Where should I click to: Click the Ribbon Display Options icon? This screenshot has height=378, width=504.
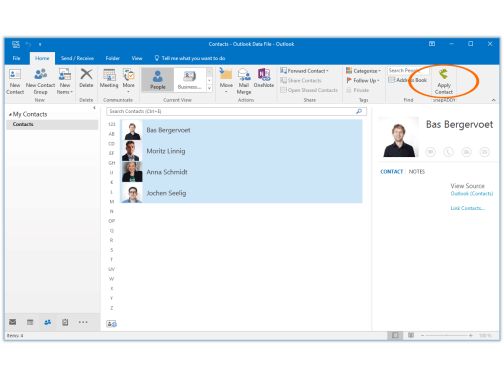point(432,44)
